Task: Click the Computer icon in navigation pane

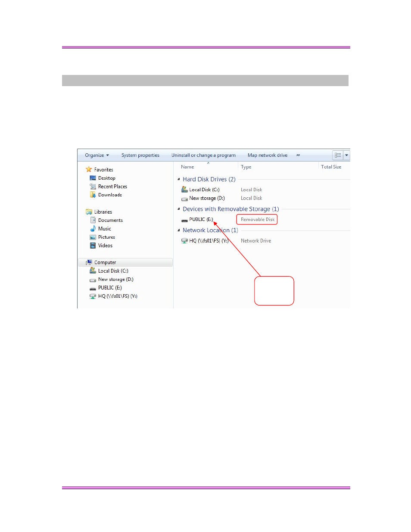Action: [x=89, y=262]
